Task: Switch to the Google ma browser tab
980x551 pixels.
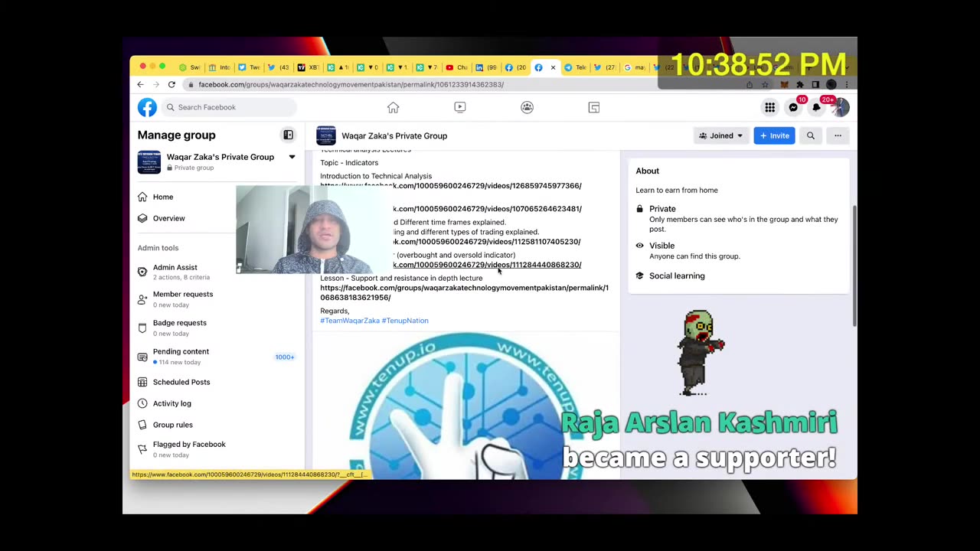Action: (634, 67)
